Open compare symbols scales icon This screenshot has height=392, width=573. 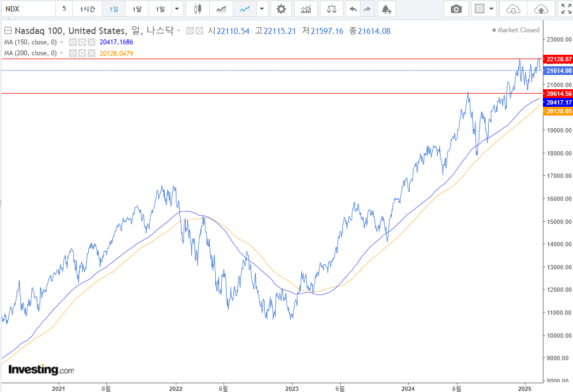(331, 9)
